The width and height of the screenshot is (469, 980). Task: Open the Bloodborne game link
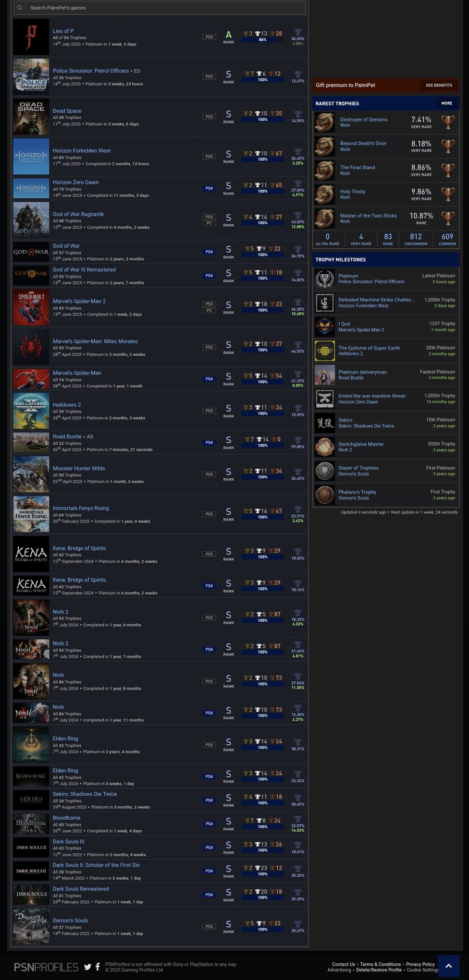coord(67,818)
